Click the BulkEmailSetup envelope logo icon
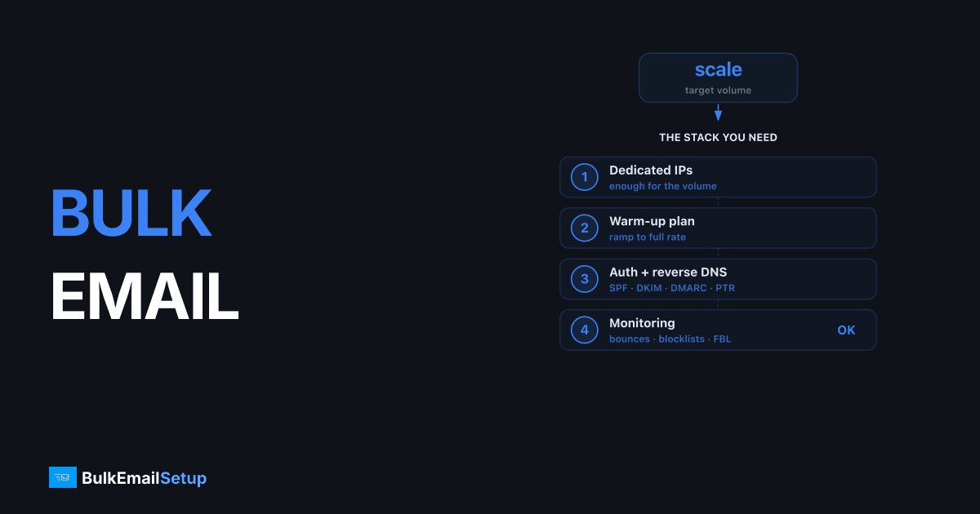This screenshot has height=514, width=980. 63,477
